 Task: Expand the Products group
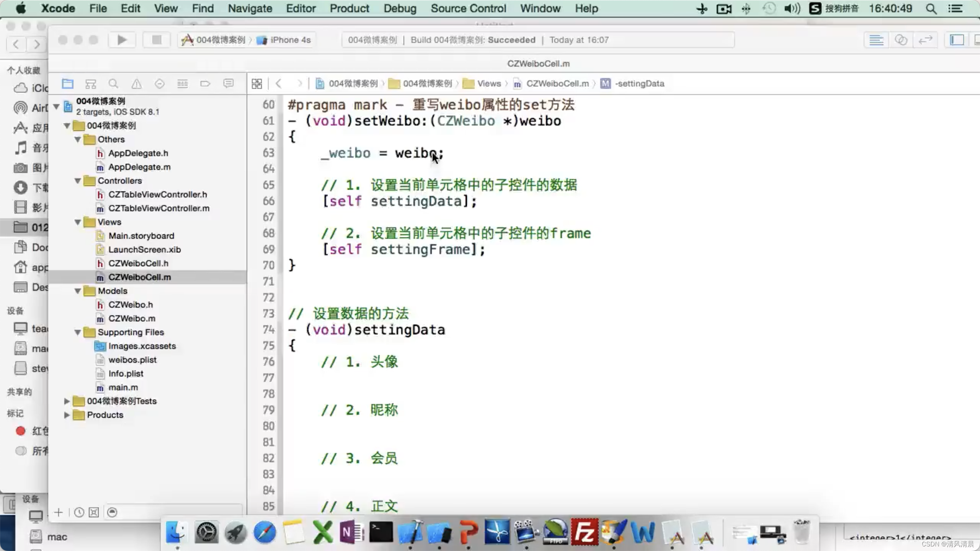[x=67, y=415]
